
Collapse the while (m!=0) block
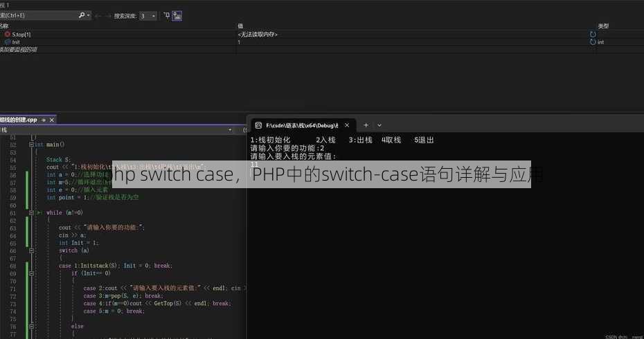[x=31, y=212]
